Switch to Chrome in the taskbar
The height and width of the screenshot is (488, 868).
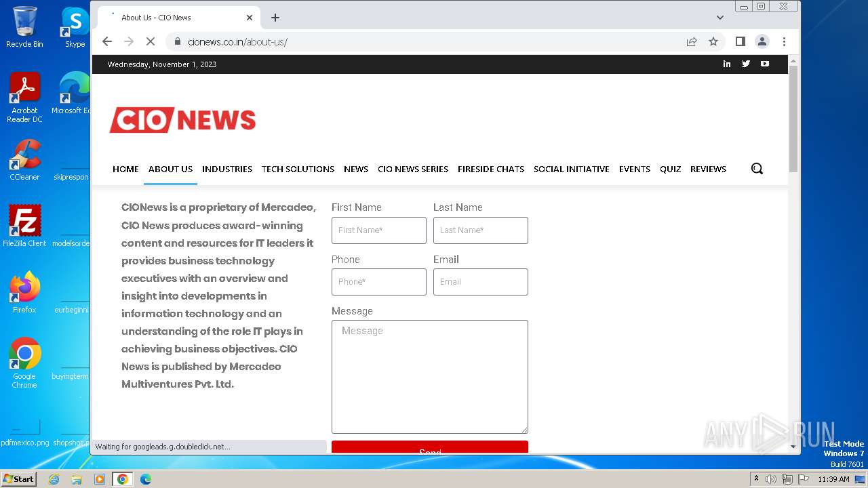click(123, 479)
